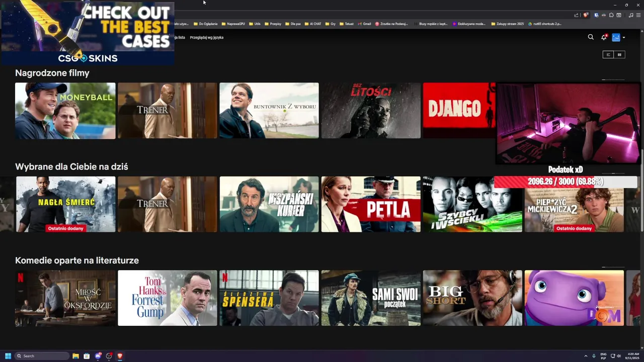Open the 'Dom' animated movie thumbnail
The image size is (644, 362).
pyautogui.click(x=574, y=298)
